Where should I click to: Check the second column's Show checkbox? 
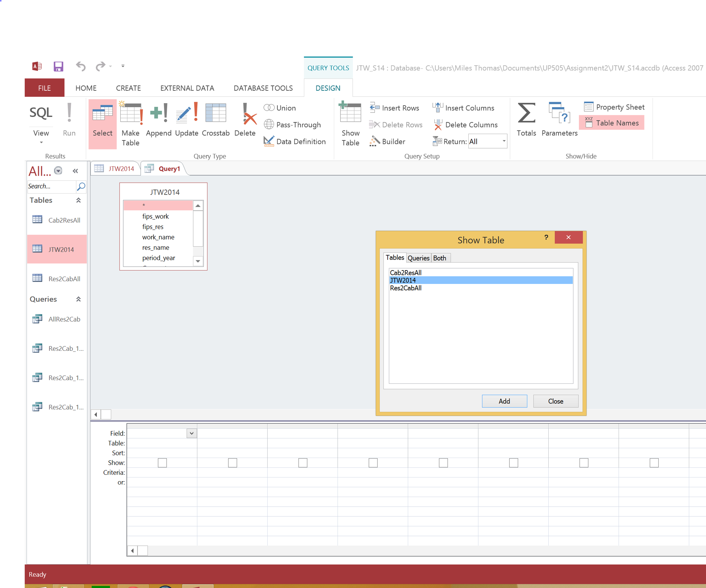point(233,463)
